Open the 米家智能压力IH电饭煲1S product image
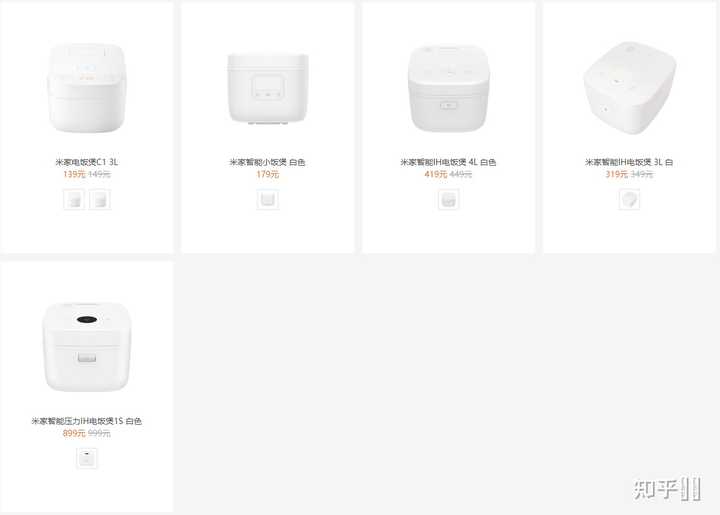 click(x=87, y=347)
